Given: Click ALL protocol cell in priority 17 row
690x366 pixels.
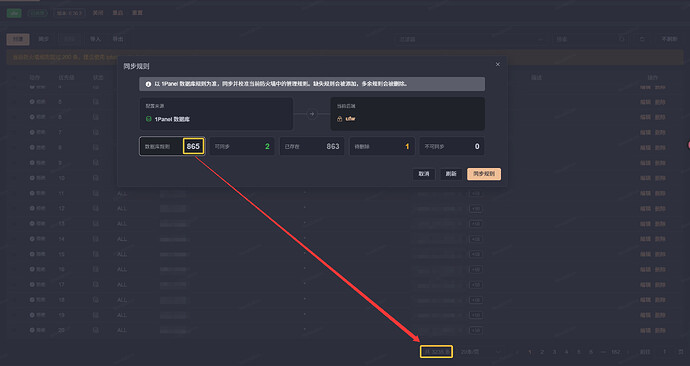Looking at the screenshot, I should (122, 285).
